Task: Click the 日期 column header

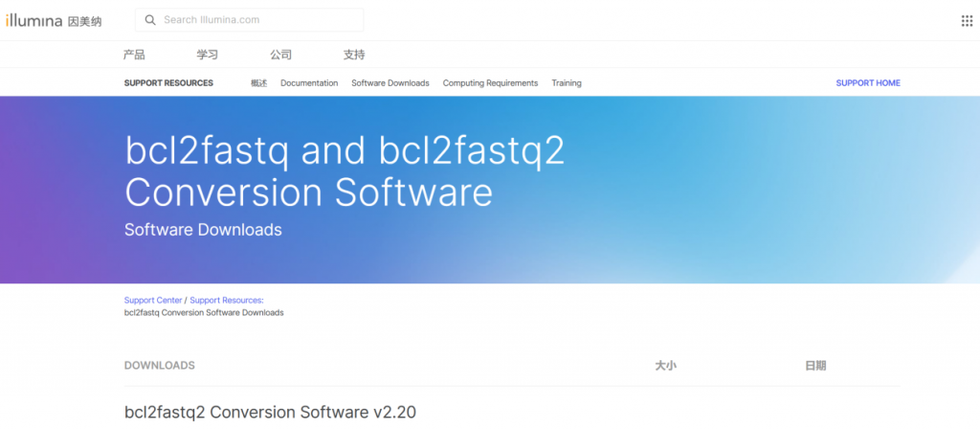Action: [815, 366]
